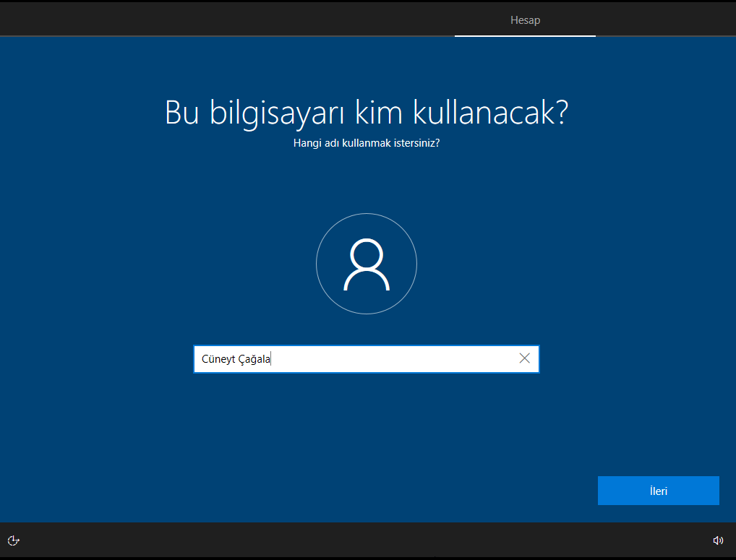Click the circular outline around the avatar
The height and width of the screenshot is (560, 736).
(x=317, y=264)
